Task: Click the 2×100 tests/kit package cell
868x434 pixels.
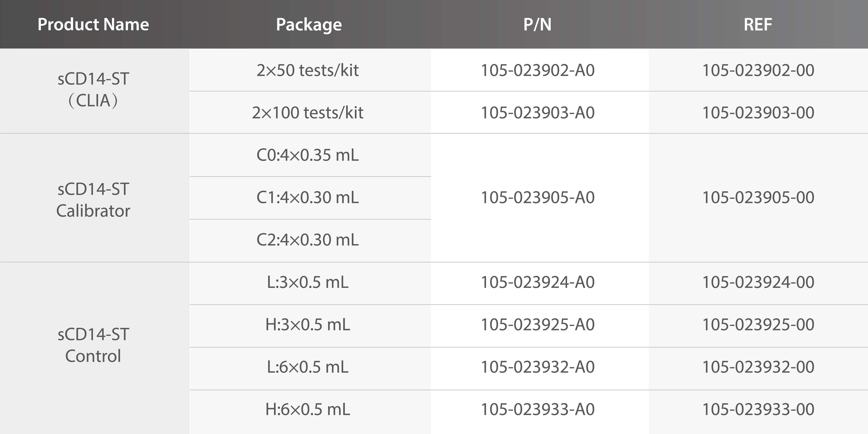Action: (x=307, y=113)
